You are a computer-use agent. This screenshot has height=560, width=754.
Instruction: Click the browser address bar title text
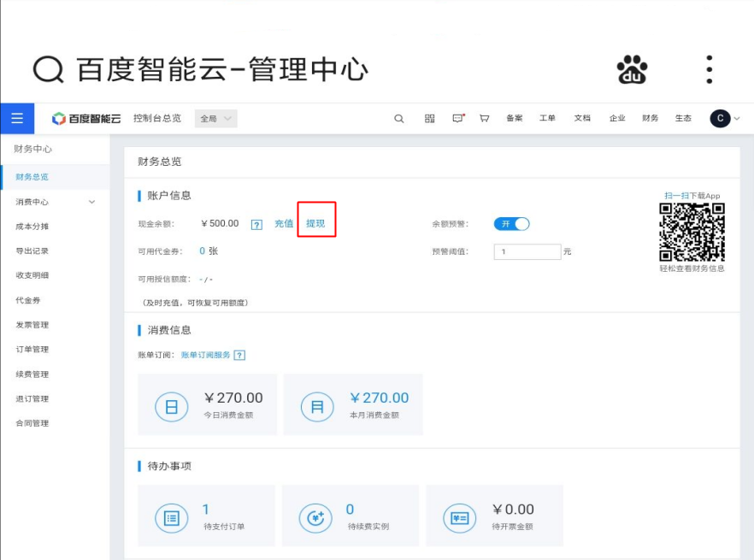pos(222,69)
